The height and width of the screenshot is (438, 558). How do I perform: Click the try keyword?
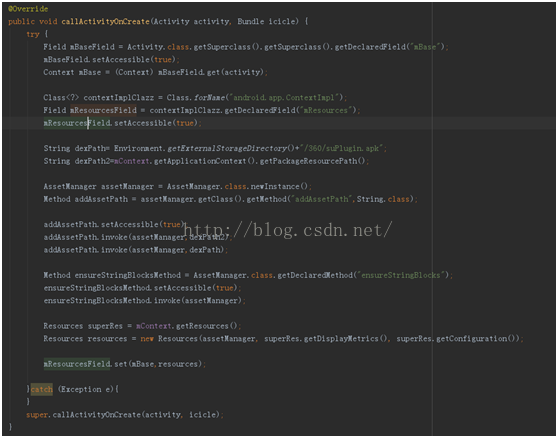coord(33,34)
